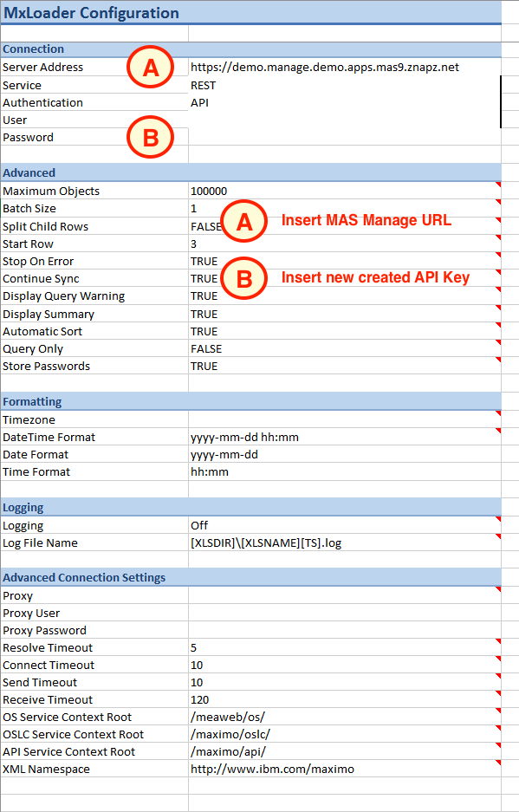Select the Start Row value 3
The image size is (519, 812).
345,244
